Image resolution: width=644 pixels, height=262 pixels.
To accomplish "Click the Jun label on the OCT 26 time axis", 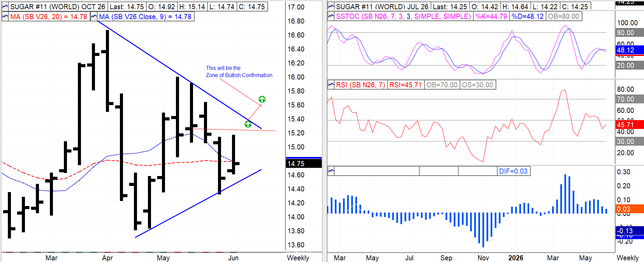I will (233, 258).
